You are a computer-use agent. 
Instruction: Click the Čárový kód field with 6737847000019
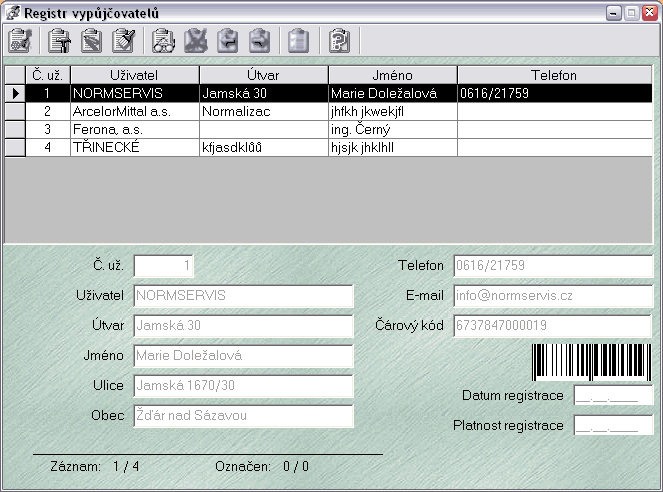coord(552,326)
